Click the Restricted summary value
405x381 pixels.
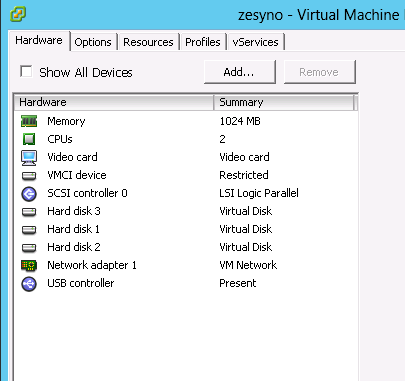pyautogui.click(x=244, y=175)
